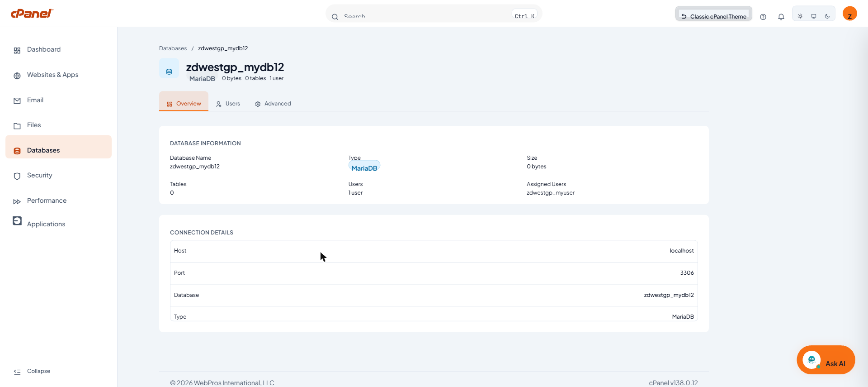
Task: Click Database value in connection details
Action: pyautogui.click(x=669, y=295)
